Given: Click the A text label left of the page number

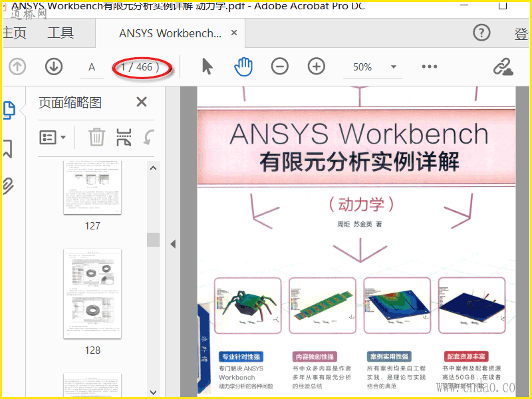Looking at the screenshot, I should click(92, 67).
